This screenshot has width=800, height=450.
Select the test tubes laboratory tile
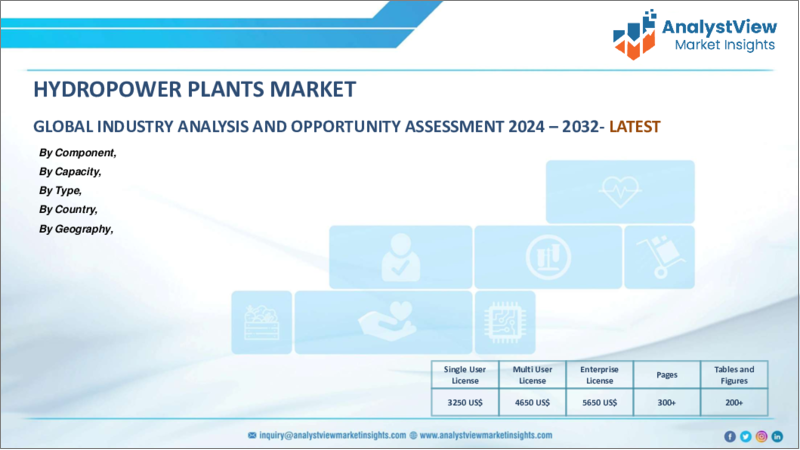[x=548, y=257]
